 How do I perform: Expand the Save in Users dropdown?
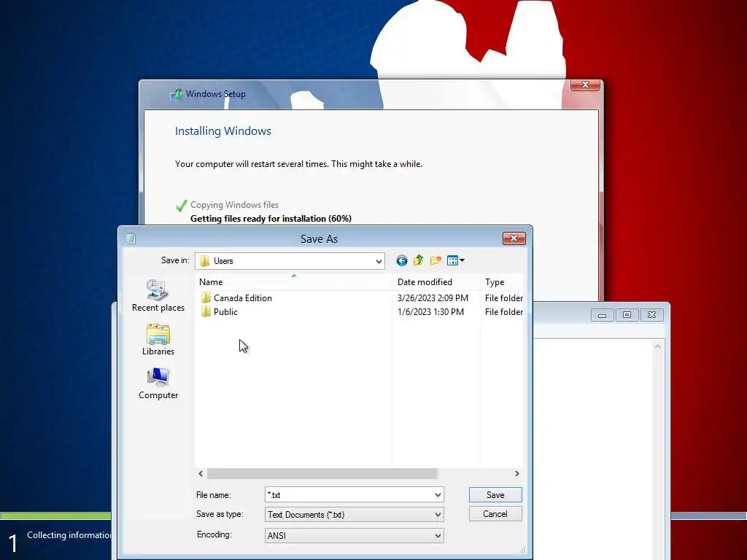coord(379,261)
